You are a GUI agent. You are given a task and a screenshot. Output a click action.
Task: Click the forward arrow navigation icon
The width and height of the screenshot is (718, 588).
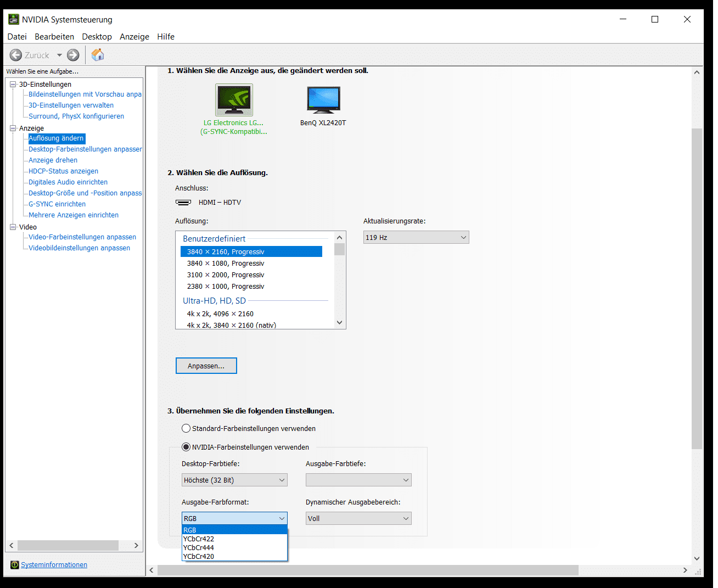[x=73, y=55]
